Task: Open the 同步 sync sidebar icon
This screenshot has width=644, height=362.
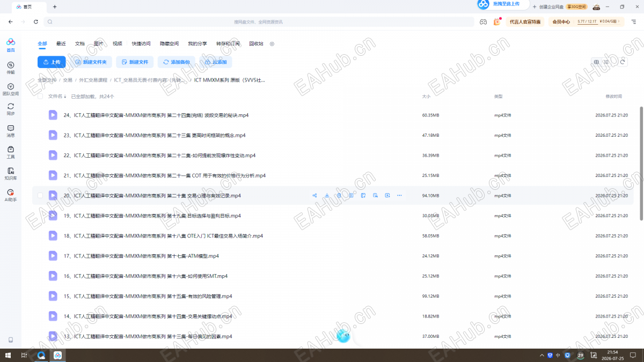Action: tap(11, 109)
